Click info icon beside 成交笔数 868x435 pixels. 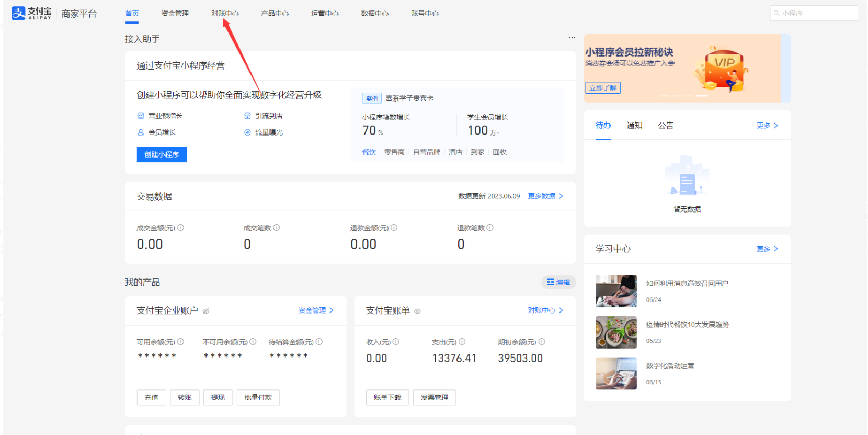point(277,228)
